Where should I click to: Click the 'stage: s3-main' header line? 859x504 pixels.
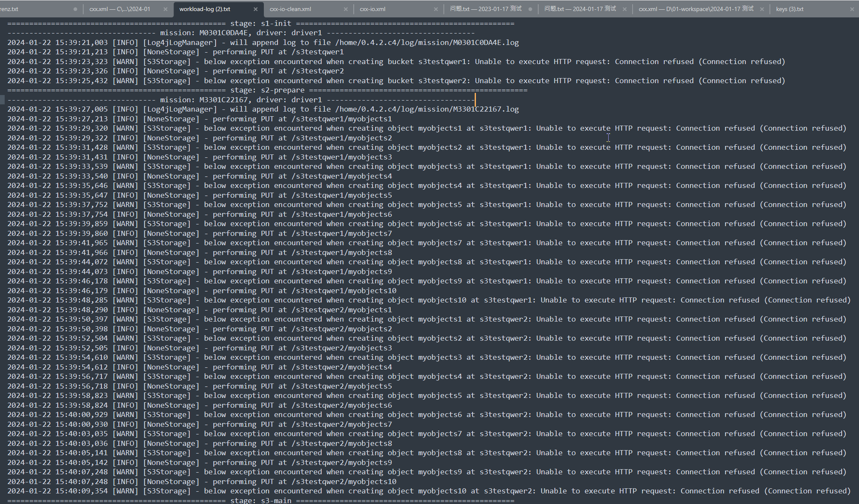pos(261,501)
